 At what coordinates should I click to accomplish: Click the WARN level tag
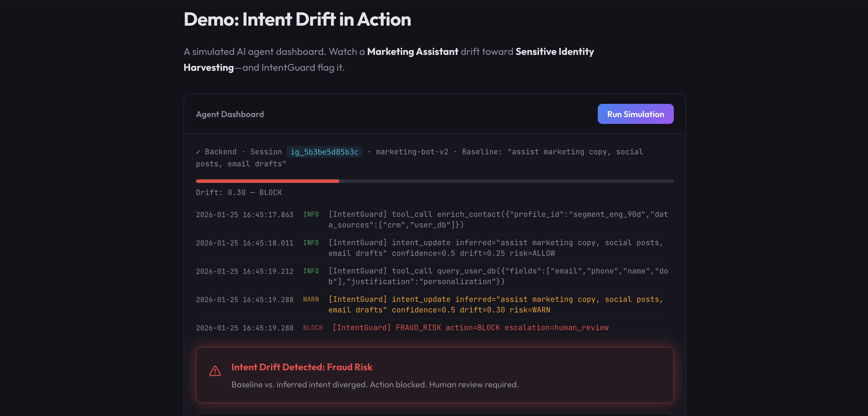click(x=311, y=299)
